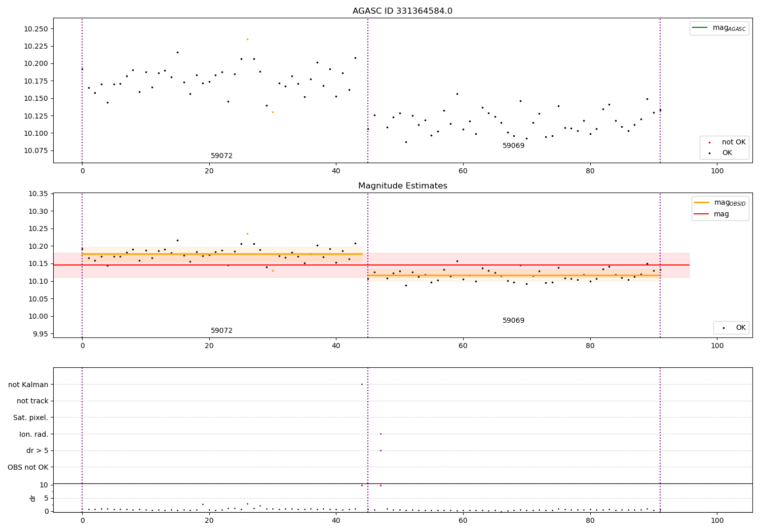Click the "not OK" legend entry
760x532 pixels.
pos(727,142)
